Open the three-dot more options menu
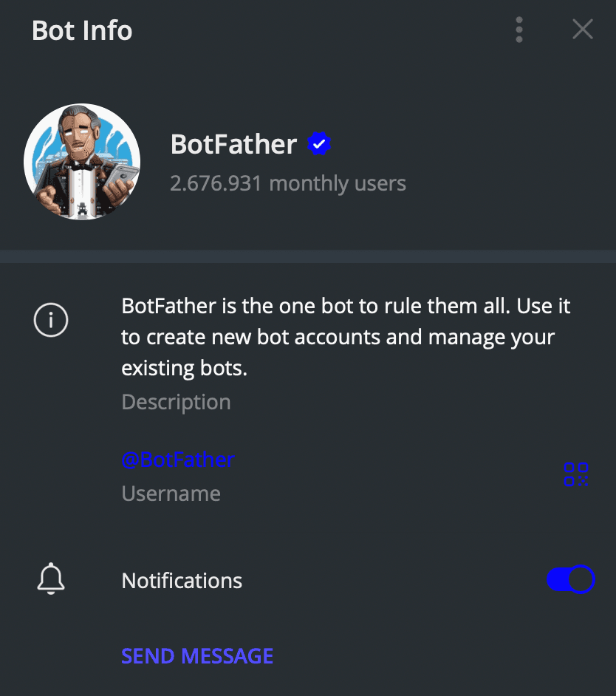The height and width of the screenshot is (696, 616). 519,30
